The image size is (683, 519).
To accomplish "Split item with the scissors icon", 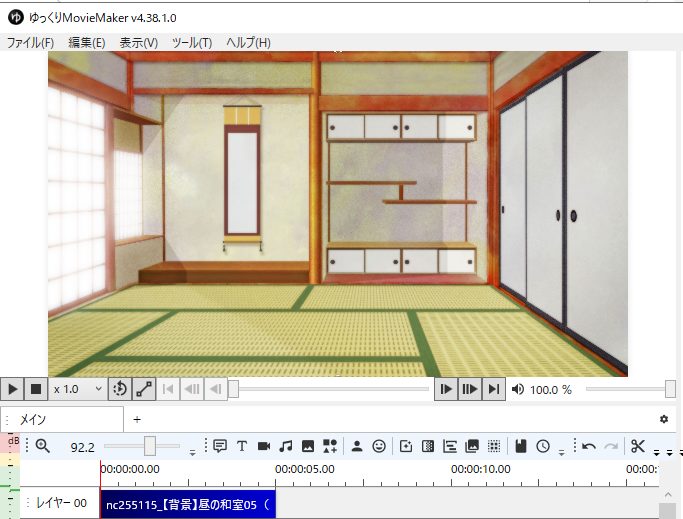I will (638, 446).
